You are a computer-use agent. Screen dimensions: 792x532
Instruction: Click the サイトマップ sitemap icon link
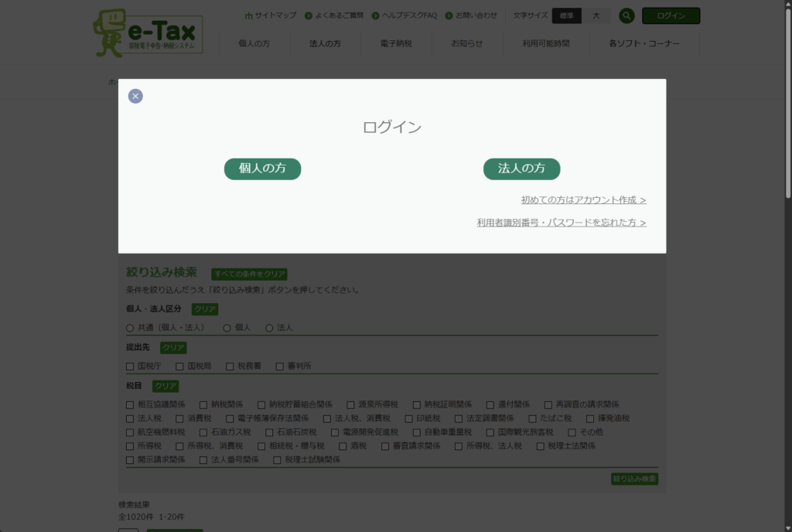[248, 15]
